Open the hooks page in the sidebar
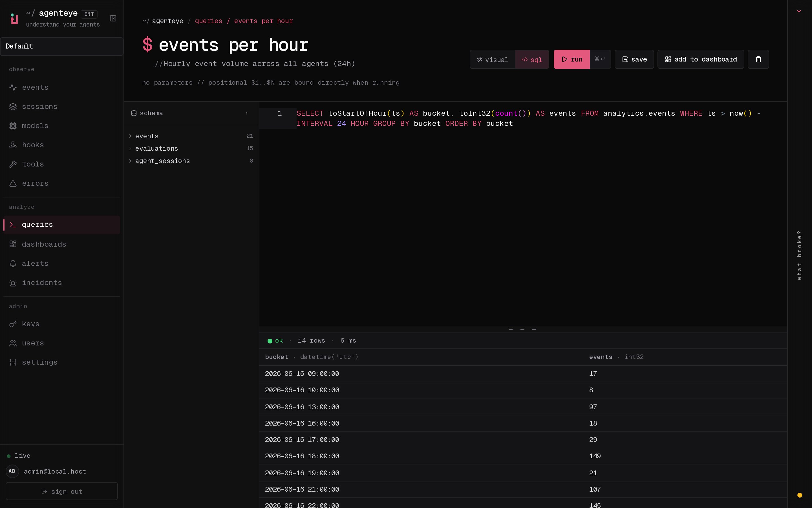The image size is (812, 508). click(62, 145)
